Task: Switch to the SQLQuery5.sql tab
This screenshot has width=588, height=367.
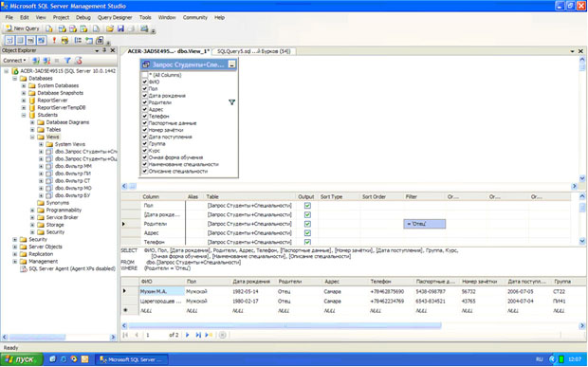Action: 254,51
